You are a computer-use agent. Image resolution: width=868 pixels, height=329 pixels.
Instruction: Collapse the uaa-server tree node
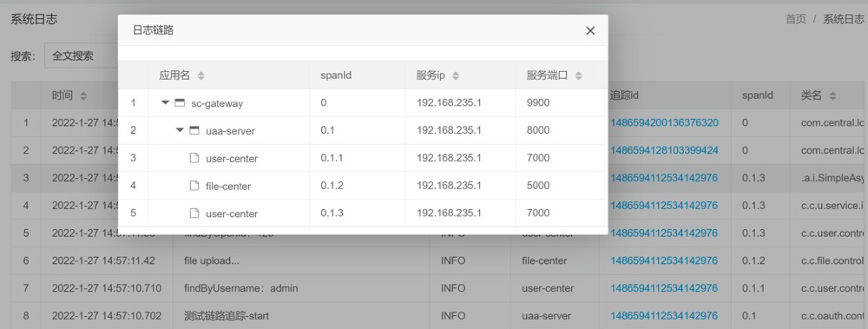pyautogui.click(x=180, y=130)
